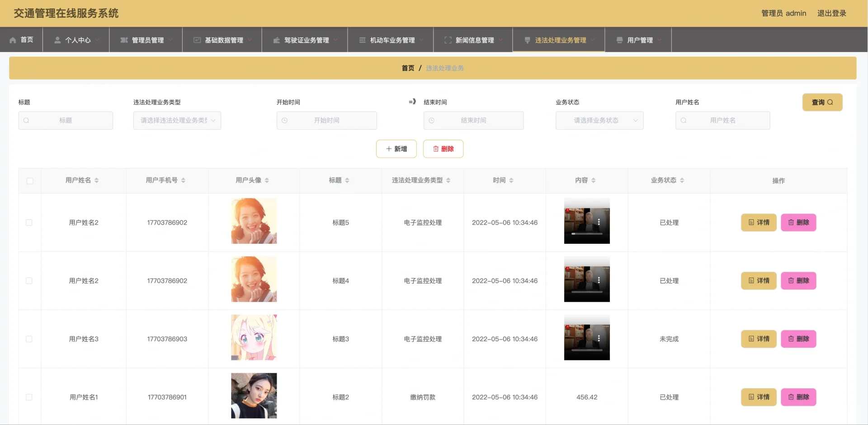868x425 pixels.
Task: Click the 新增 add button
Action: pyautogui.click(x=396, y=149)
